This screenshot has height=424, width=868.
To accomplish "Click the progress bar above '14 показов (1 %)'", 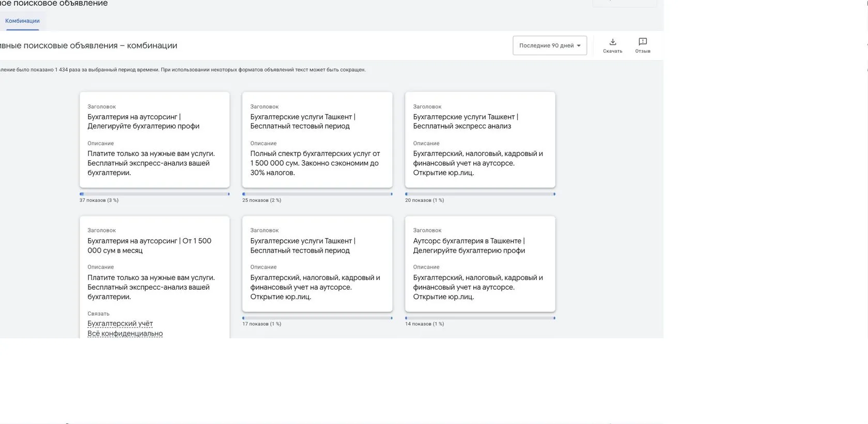I will 480,318.
